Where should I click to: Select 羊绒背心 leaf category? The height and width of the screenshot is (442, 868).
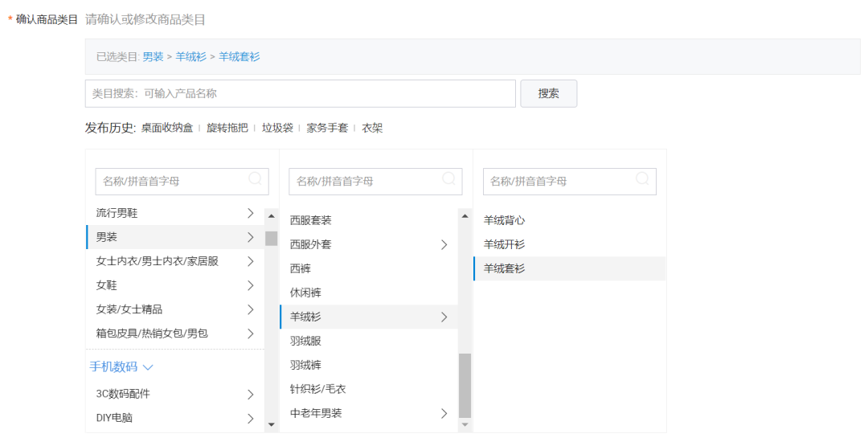pyautogui.click(x=570, y=220)
